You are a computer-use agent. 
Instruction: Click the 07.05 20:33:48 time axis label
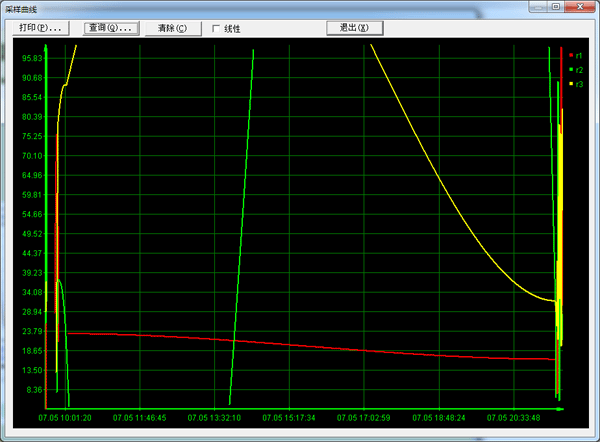[514, 418]
